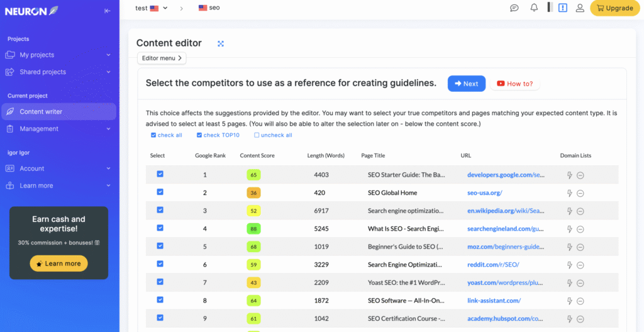
Task: Expand the Shared projects menu
Action: pos(58,72)
